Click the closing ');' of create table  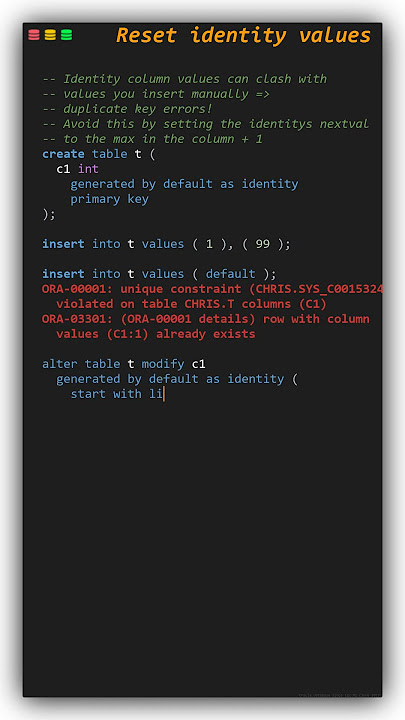click(49, 214)
